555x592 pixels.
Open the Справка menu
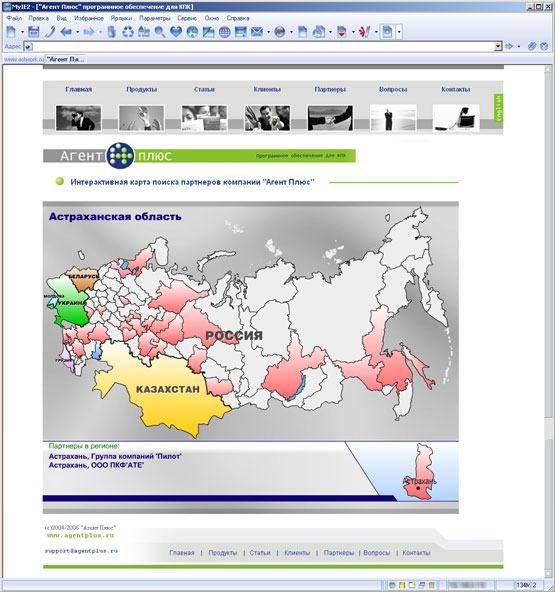238,18
